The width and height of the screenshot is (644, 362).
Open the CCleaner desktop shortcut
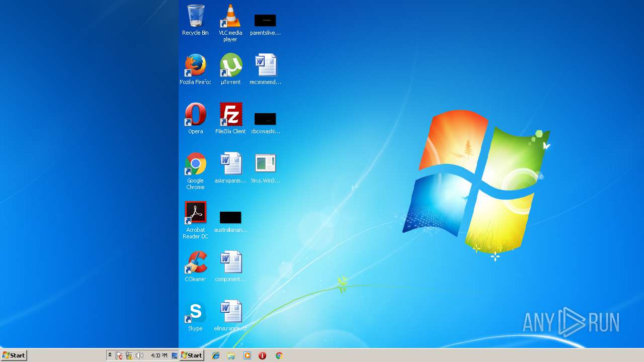coord(195,266)
